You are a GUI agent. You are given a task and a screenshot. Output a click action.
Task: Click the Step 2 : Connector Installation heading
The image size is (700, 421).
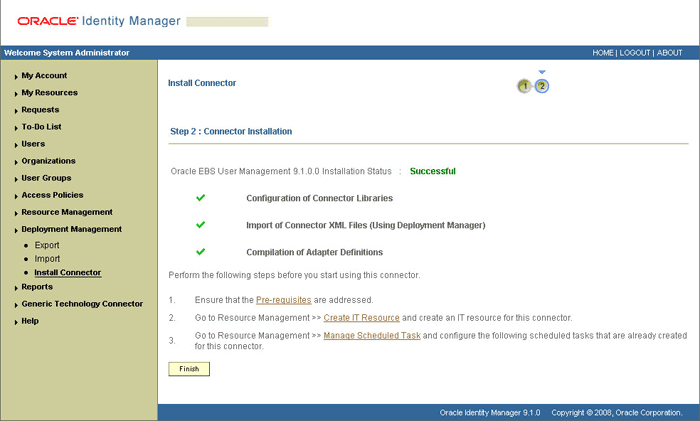click(231, 131)
